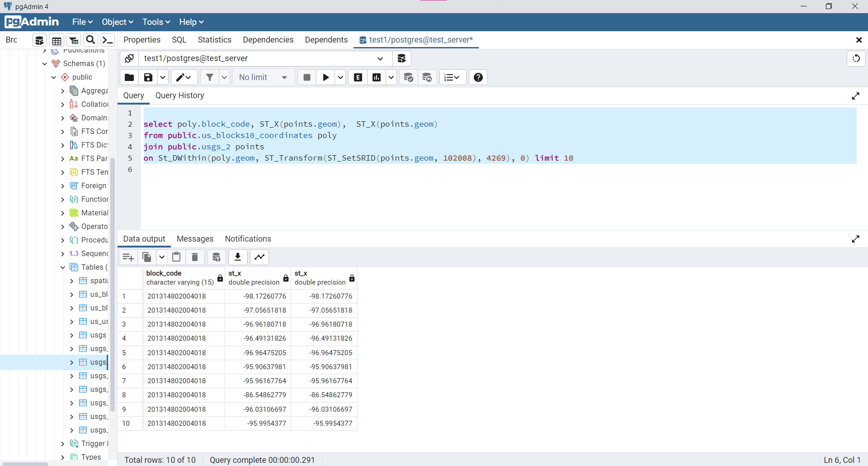Expand the Trigger Functions tree node
868x466 pixels.
(63, 444)
